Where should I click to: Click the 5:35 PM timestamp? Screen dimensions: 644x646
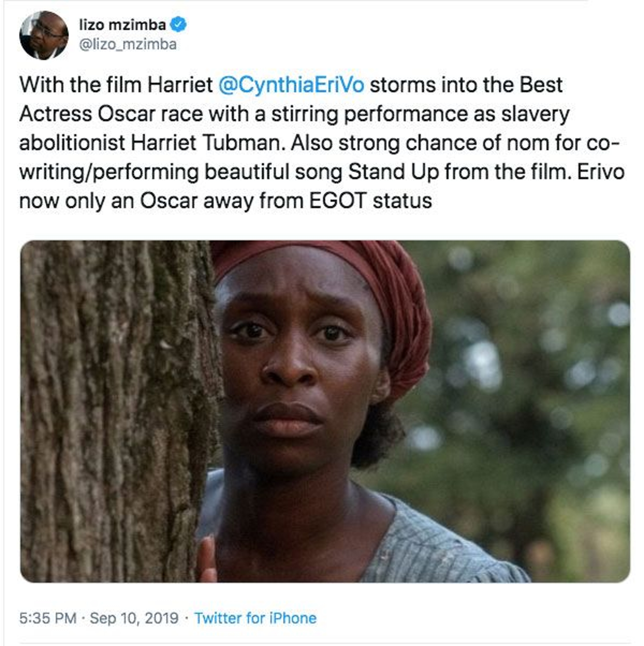pos(48,618)
